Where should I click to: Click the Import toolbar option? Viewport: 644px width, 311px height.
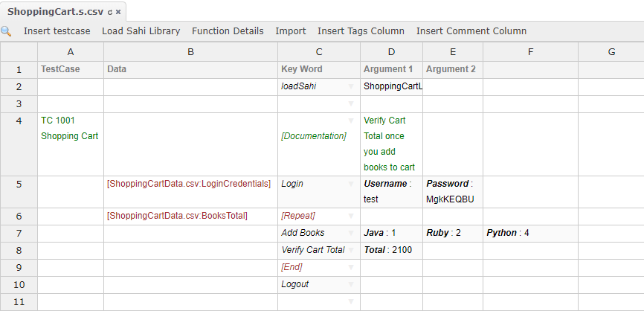pos(290,31)
